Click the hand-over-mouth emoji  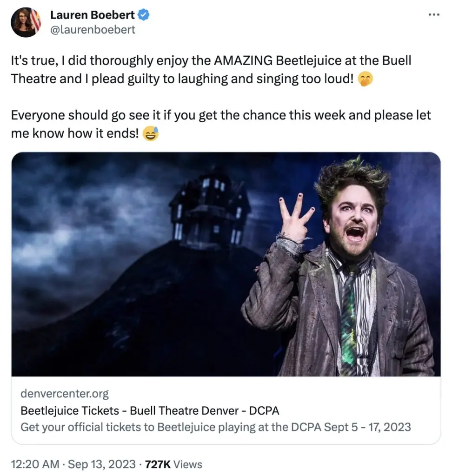tap(365, 79)
